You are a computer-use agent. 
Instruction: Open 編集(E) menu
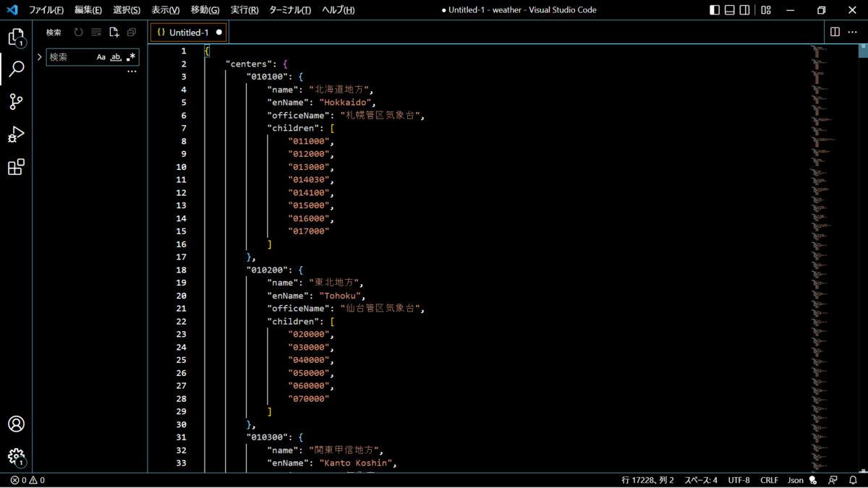coord(88,10)
